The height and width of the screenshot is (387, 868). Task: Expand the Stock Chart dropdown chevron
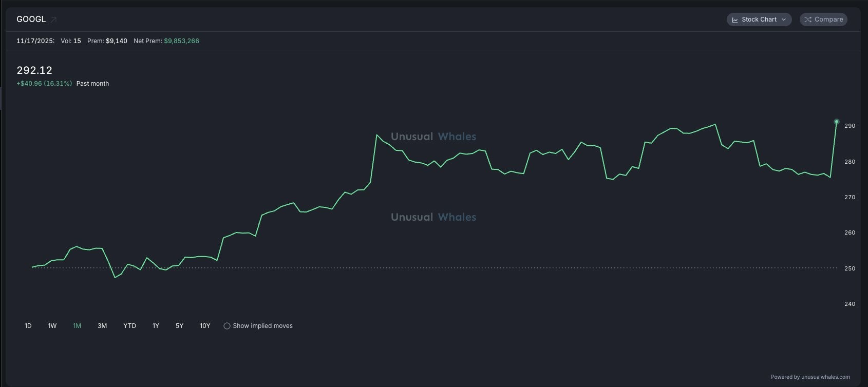click(x=784, y=20)
